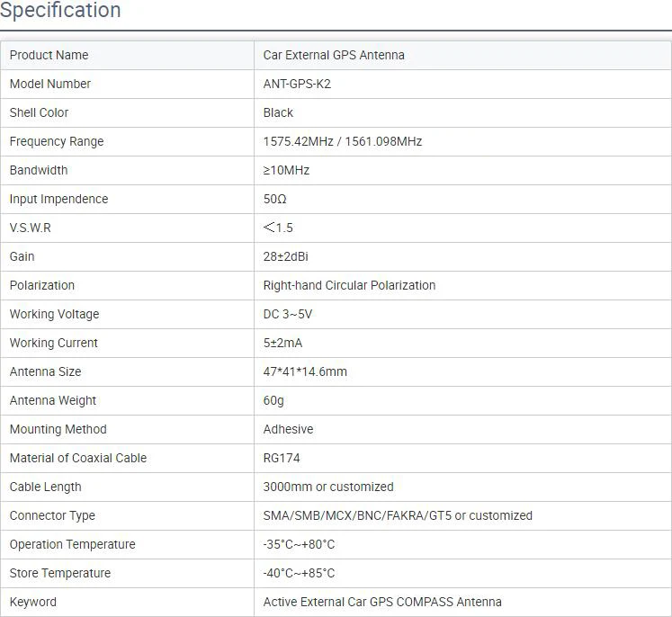Select the '≥10MHz' bandwidth value

(286, 170)
